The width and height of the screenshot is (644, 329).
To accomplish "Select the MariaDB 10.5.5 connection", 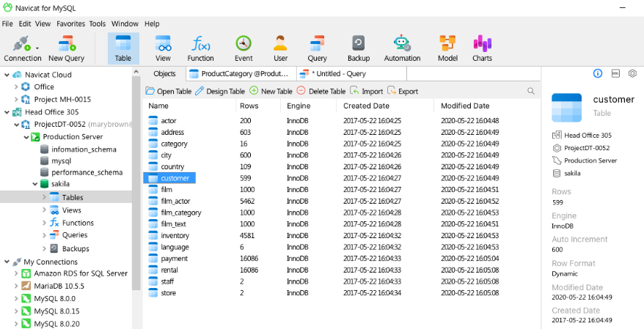I will point(60,286).
